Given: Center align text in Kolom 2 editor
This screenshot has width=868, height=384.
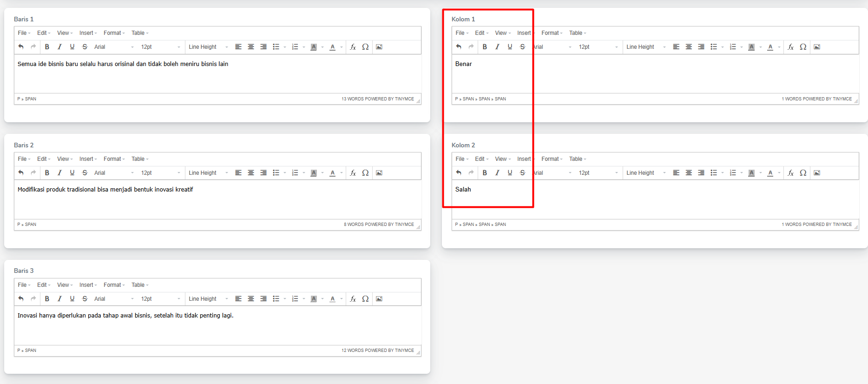Looking at the screenshot, I should tap(689, 173).
